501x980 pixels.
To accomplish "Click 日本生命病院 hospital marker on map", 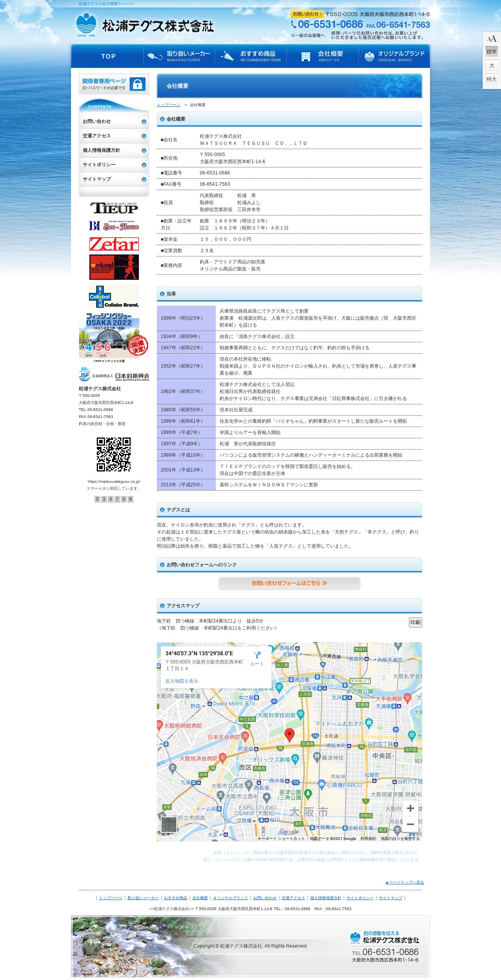I will (245, 736).
